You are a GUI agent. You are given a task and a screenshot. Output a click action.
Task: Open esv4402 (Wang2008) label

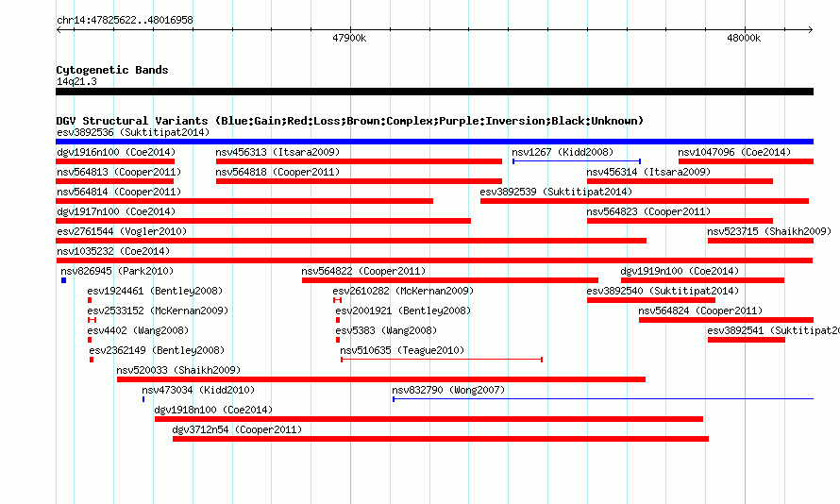[138, 330]
